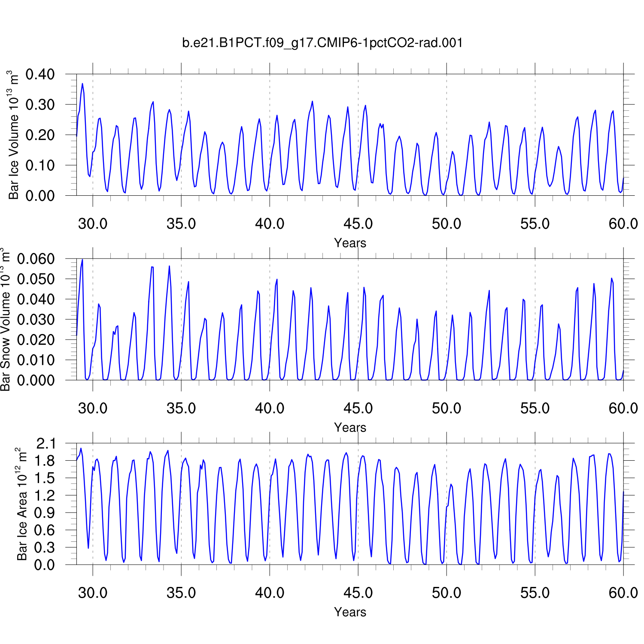
Task: Click the 2.1 tick label on ice area axis
Action: click(x=46, y=444)
